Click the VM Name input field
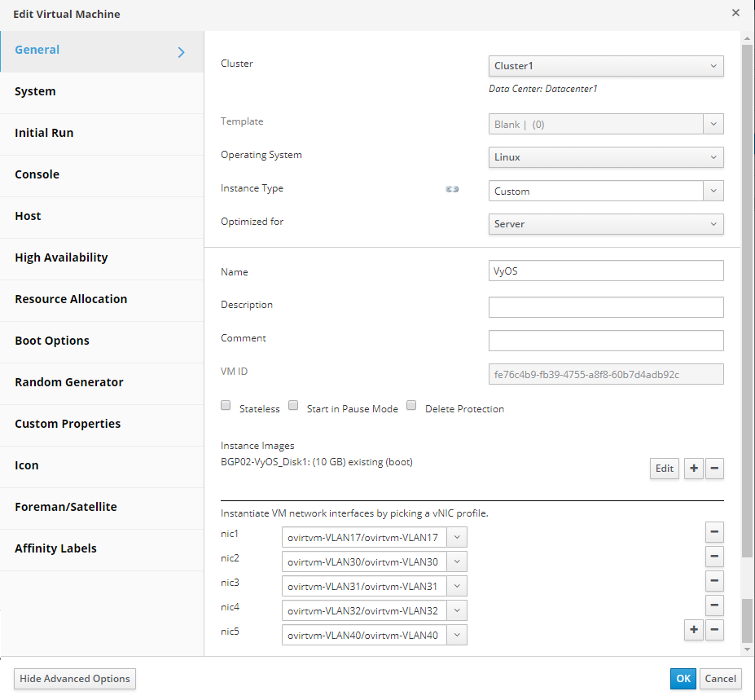755x700 pixels. pyautogui.click(x=606, y=271)
